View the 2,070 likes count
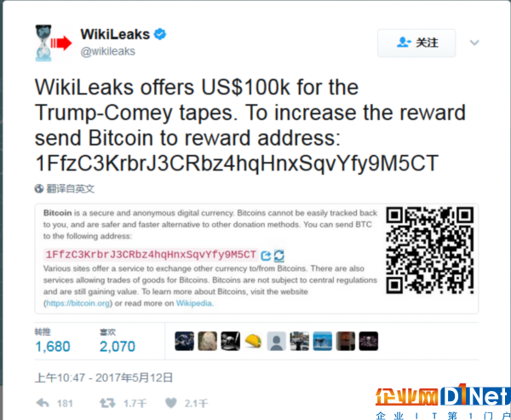This screenshot has width=511, height=420. tap(118, 346)
